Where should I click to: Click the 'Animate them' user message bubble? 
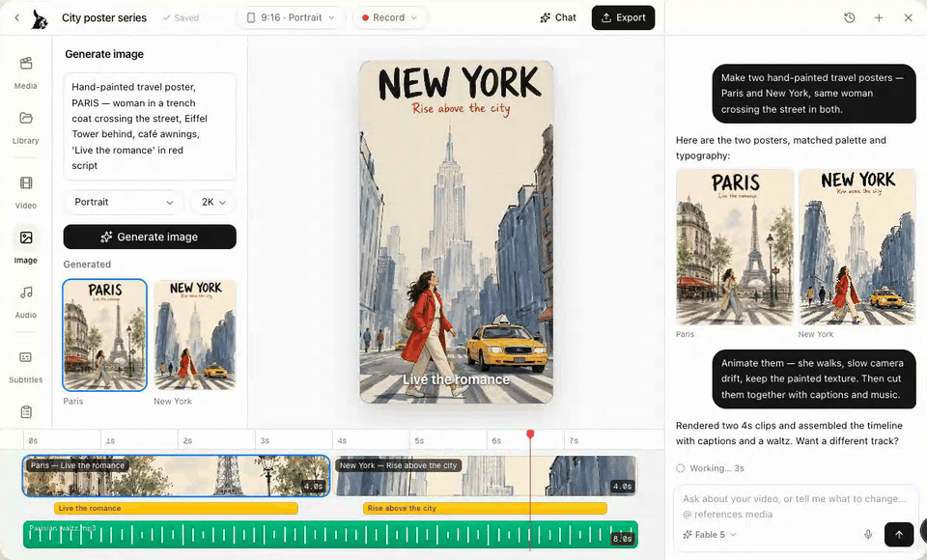click(x=813, y=379)
